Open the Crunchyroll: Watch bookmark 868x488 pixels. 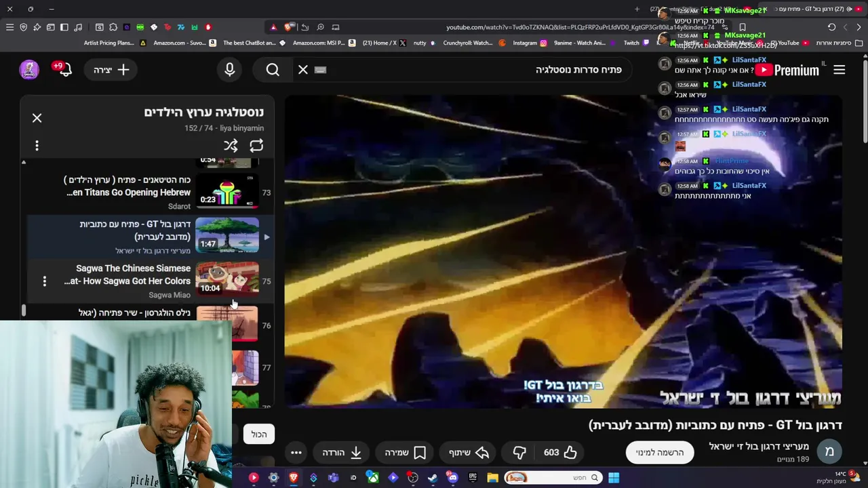(x=474, y=43)
